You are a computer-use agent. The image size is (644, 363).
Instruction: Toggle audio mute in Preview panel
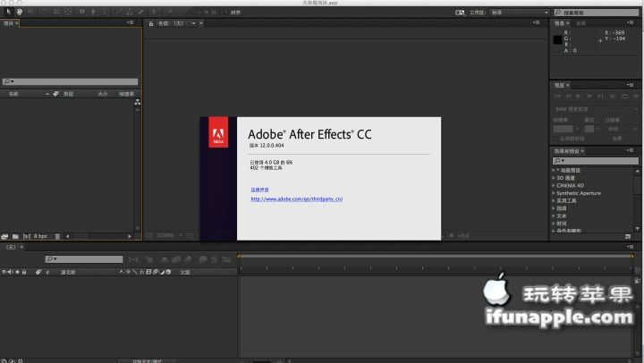(613, 96)
